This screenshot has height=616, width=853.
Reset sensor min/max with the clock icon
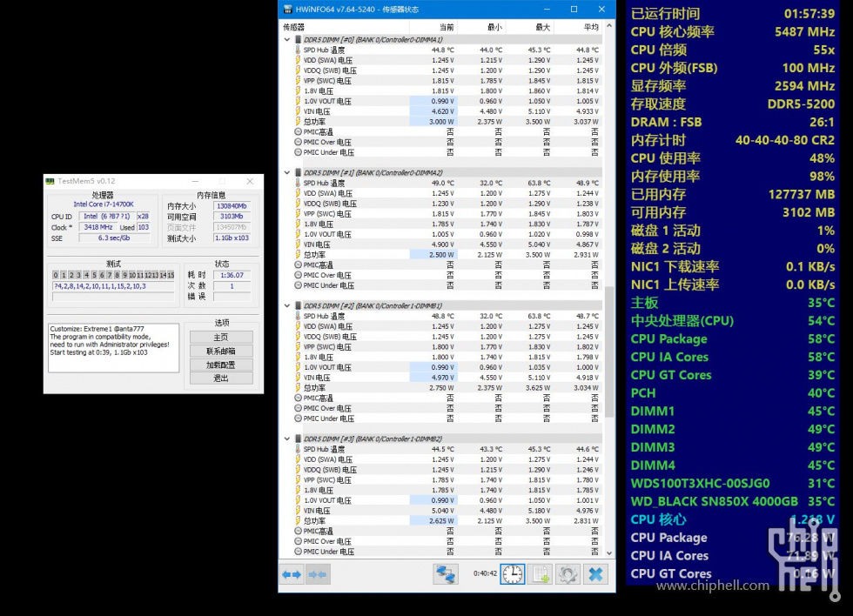513,575
